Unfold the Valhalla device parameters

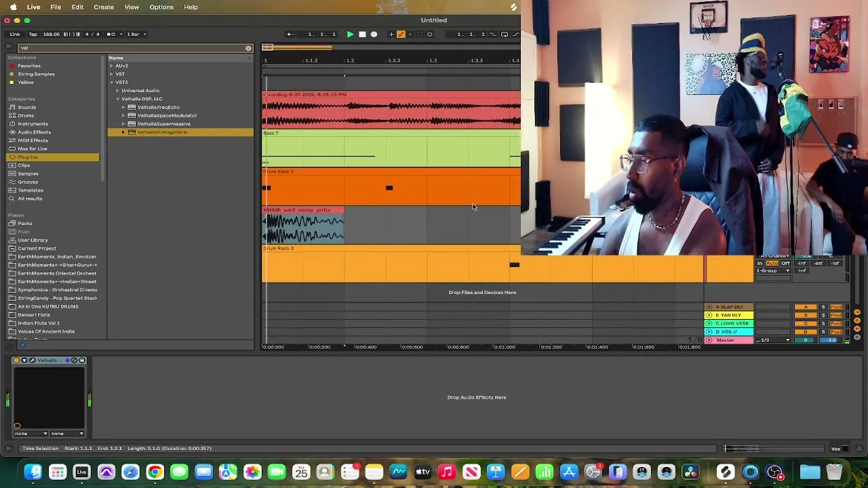[24, 361]
